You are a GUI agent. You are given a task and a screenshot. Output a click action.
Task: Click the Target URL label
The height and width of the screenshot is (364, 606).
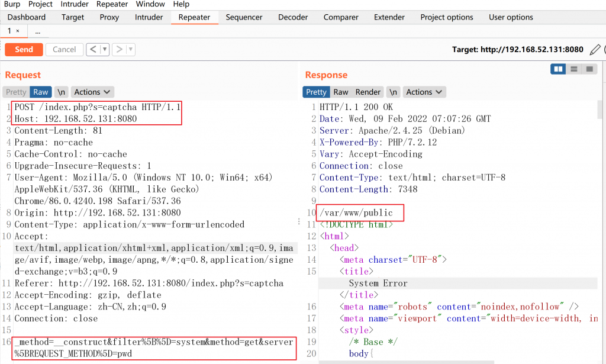point(517,50)
